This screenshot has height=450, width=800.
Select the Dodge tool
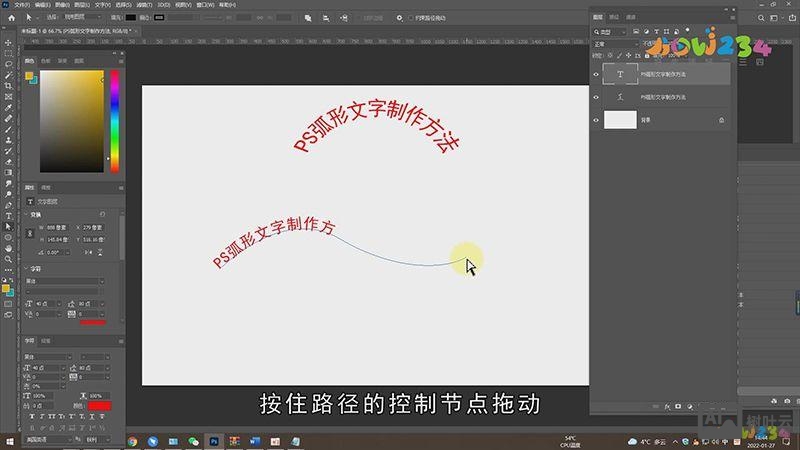8,194
